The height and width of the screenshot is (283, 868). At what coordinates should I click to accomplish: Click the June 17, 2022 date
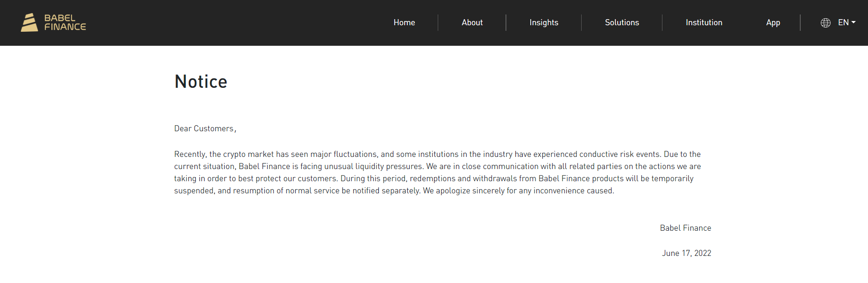pos(686,253)
